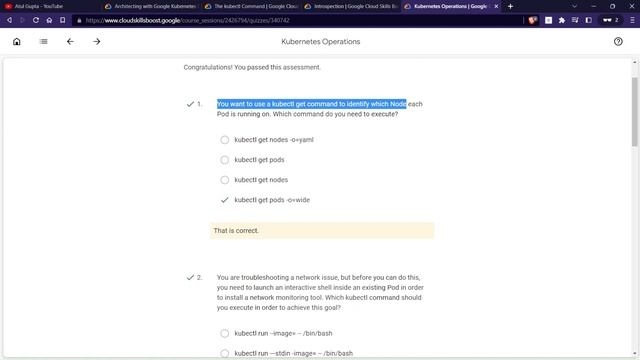Go to next course item arrow
This screenshot has width=640, height=360.
point(97,42)
